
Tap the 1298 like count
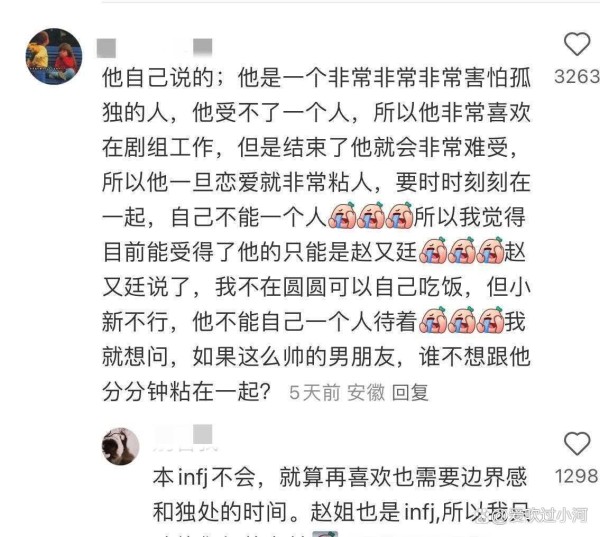click(x=576, y=476)
